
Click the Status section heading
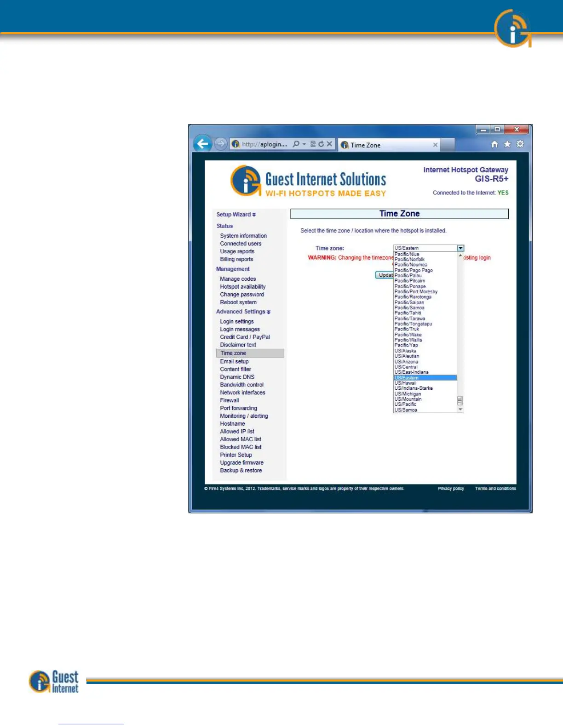pos(224,226)
